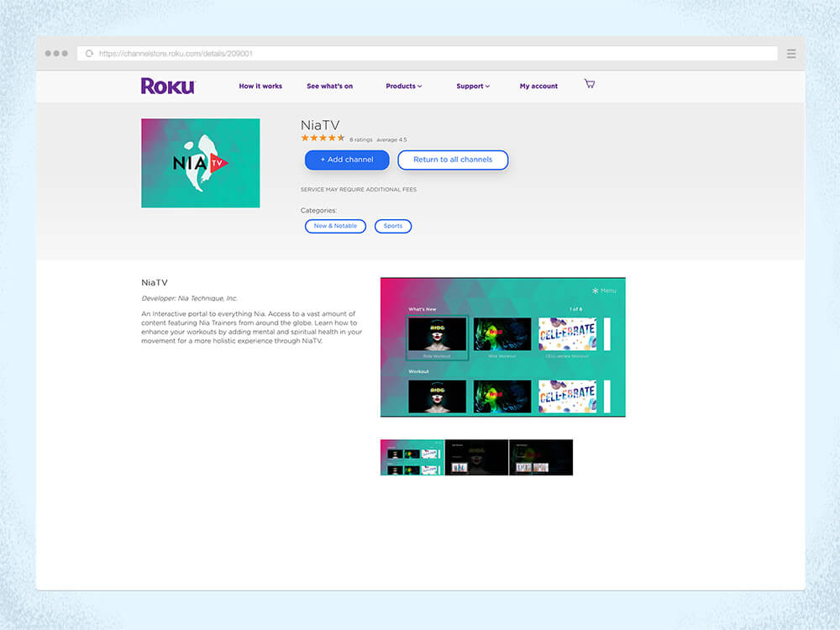
Task: Open See what's on page
Action: (329, 86)
